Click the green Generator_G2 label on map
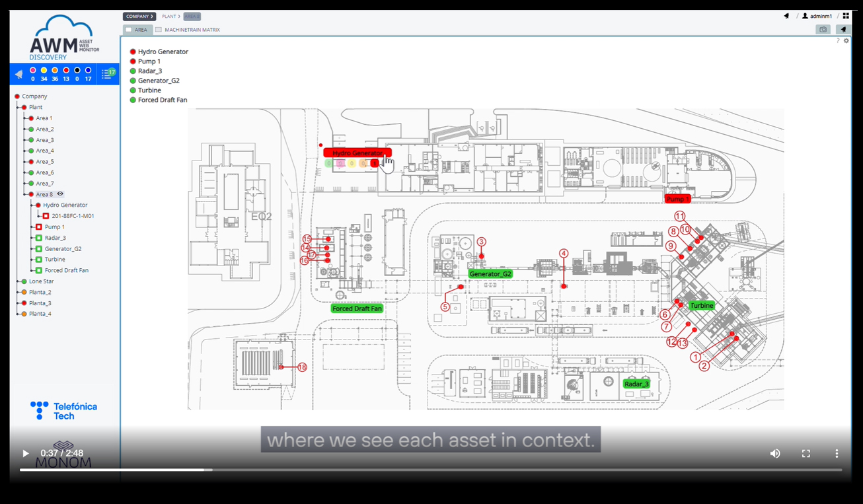 490,273
